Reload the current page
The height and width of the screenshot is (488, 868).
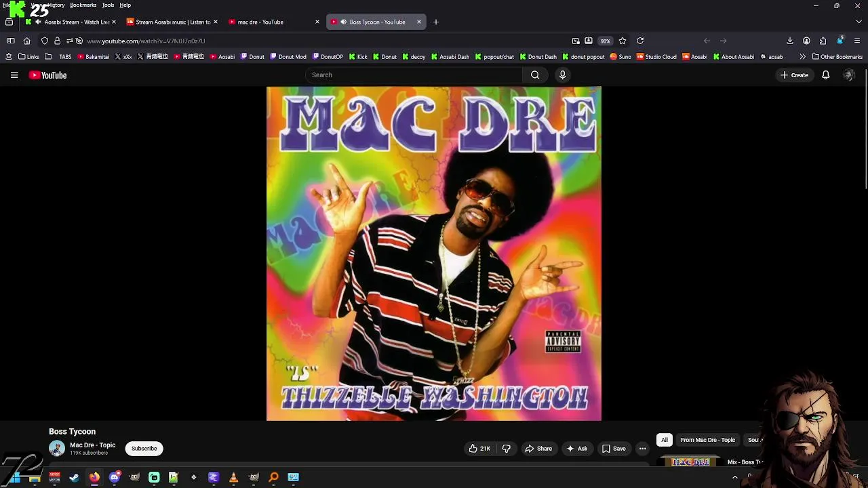(x=640, y=41)
